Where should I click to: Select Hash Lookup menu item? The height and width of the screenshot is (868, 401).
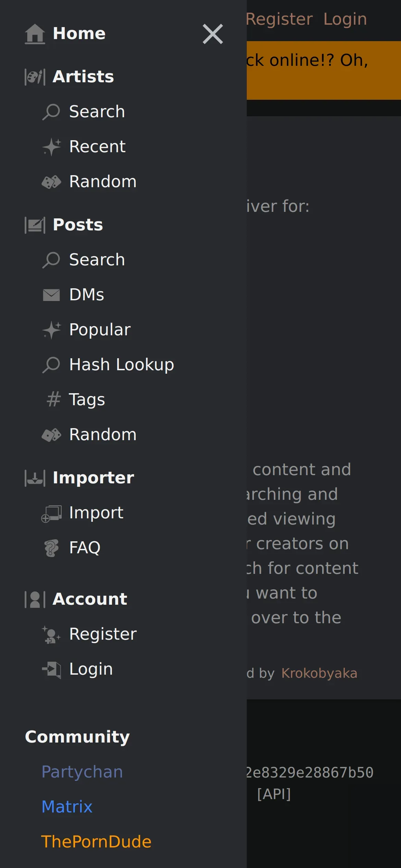(x=122, y=365)
